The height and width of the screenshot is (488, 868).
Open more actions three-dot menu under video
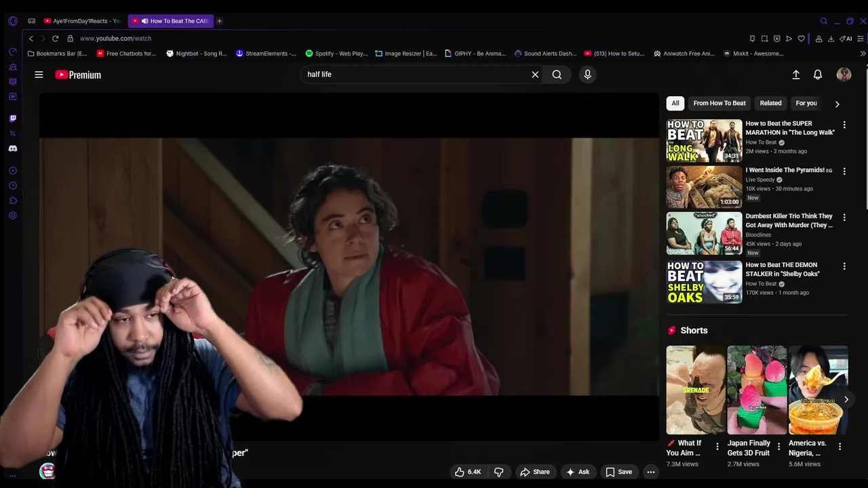pyautogui.click(x=651, y=472)
